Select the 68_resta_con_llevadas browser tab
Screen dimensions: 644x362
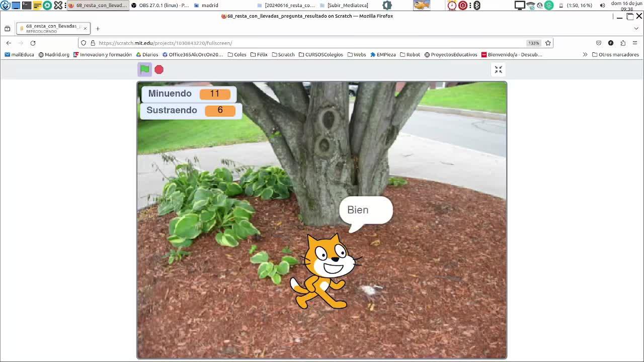pos(53,28)
